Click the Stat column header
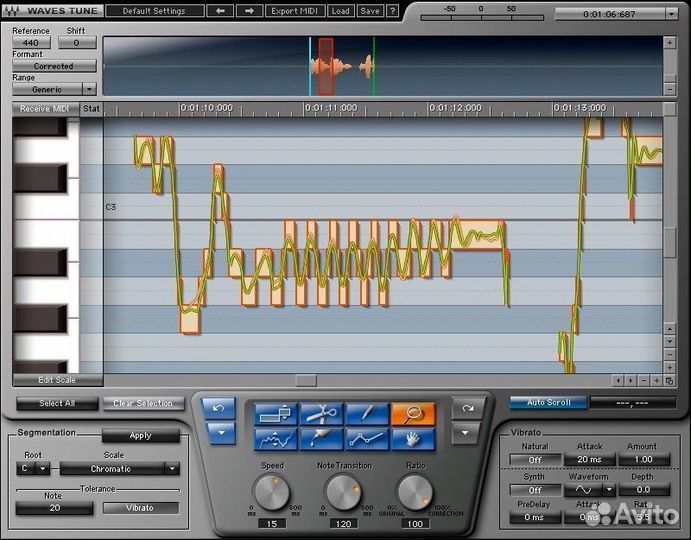This screenshot has height=540, width=691. pos(91,109)
